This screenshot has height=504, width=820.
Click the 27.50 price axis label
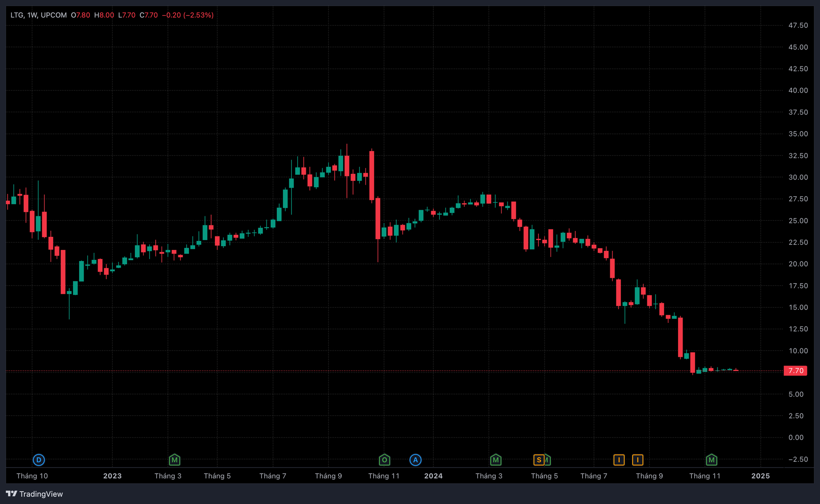(x=798, y=199)
